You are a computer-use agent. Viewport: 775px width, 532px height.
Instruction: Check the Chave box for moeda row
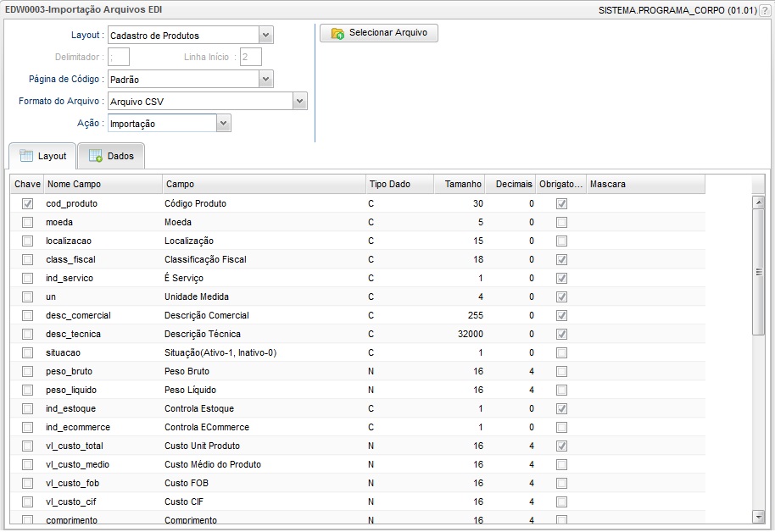(28, 223)
